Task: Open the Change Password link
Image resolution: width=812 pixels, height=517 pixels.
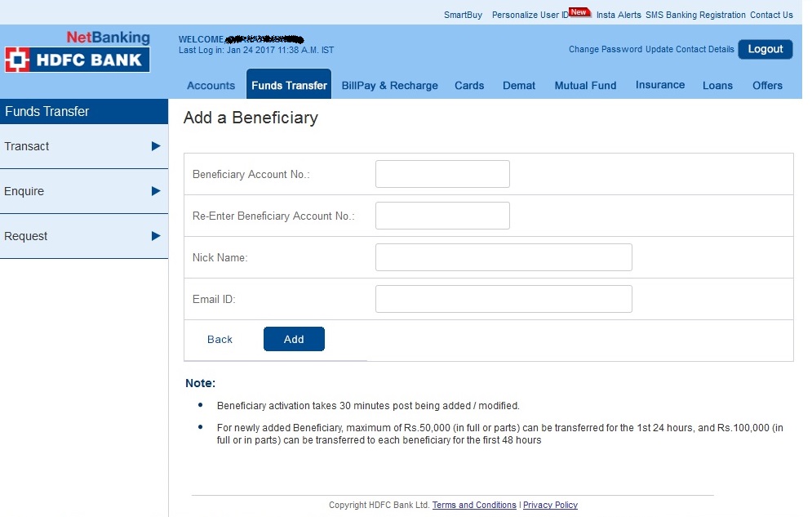Action: tap(605, 49)
